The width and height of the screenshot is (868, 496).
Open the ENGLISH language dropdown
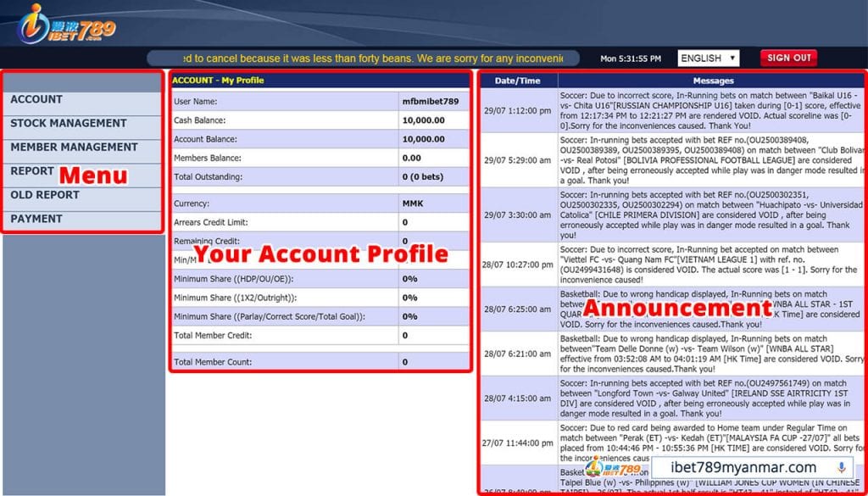click(x=708, y=58)
